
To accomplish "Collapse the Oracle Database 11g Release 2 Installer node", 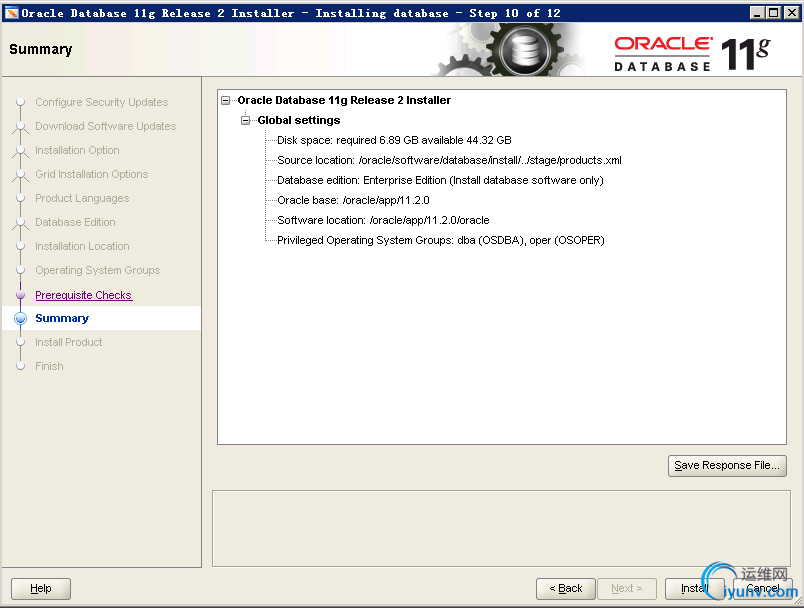I will coord(226,100).
